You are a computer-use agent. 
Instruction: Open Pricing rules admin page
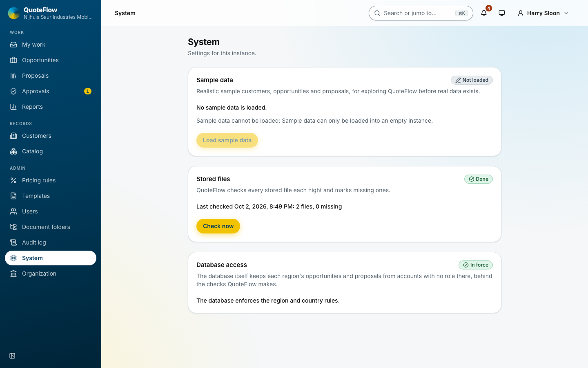(x=51, y=180)
